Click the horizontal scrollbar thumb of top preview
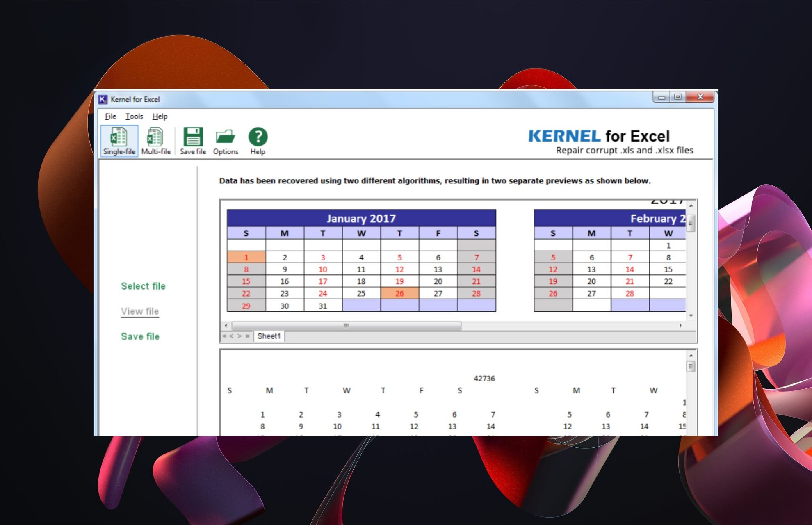Viewport: 812px width, 525px height. point(347,326)
